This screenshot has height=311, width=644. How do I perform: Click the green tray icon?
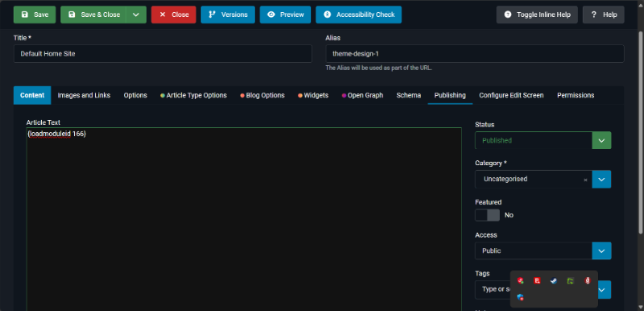coord(571,281)
